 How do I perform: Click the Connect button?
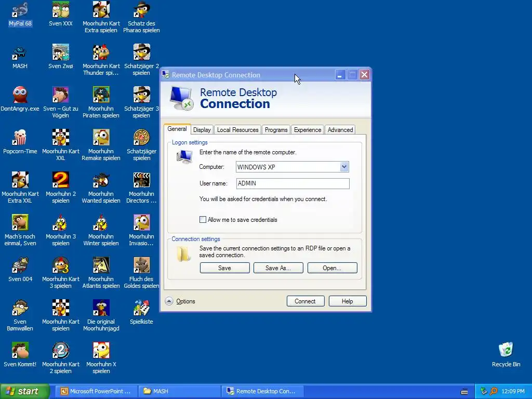pyautogui.click(x=305, y=301)
